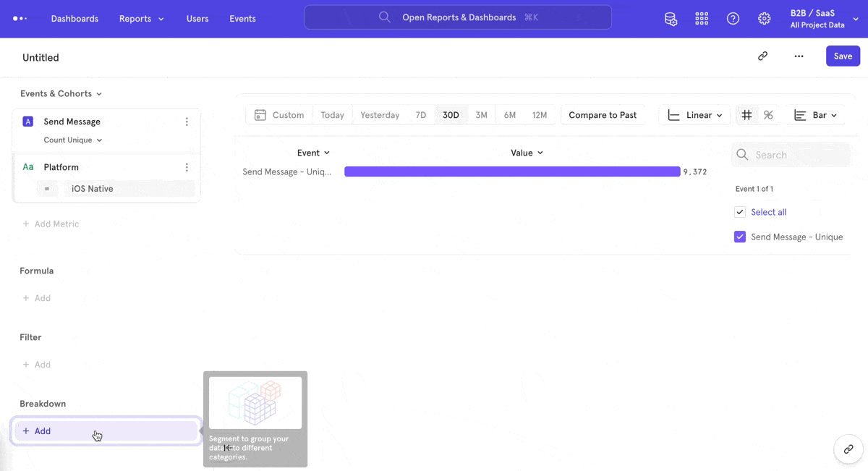Open the Linear scale dropdown
Screen dimensions: 868x471
694,115
